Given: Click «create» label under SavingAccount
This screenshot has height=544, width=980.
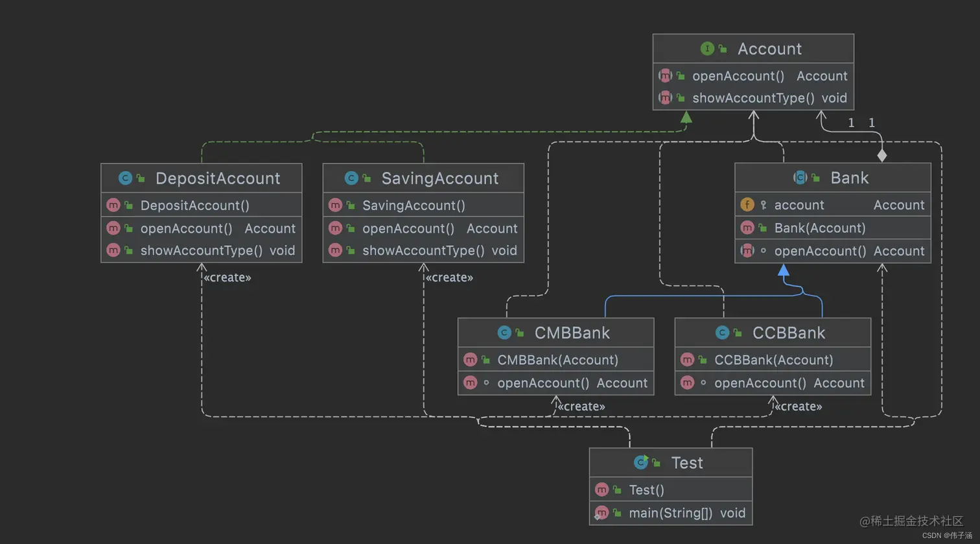Looking at the screenshot, I should coord(449,278).
